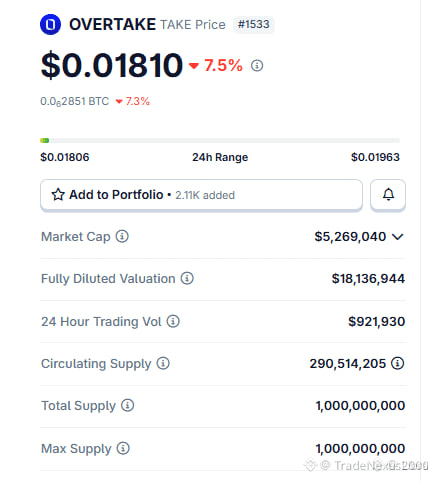Click the $5,269,040 market cap value
The image size is (436, 481).
point(350,237)
